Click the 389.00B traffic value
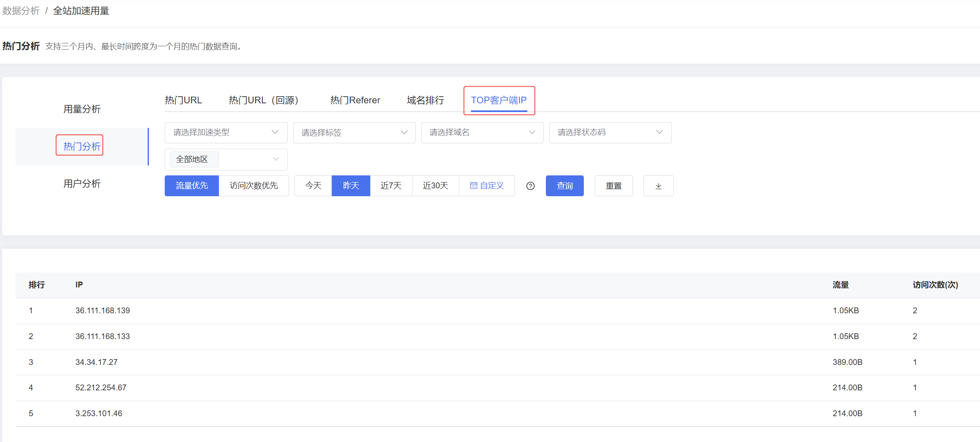 point(847,362)
